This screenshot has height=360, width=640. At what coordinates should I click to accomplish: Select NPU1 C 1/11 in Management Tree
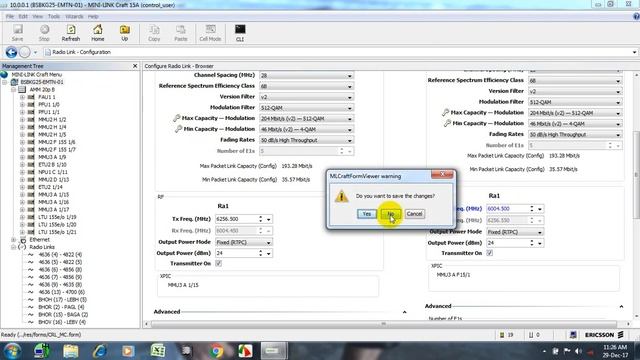[53, 172]
